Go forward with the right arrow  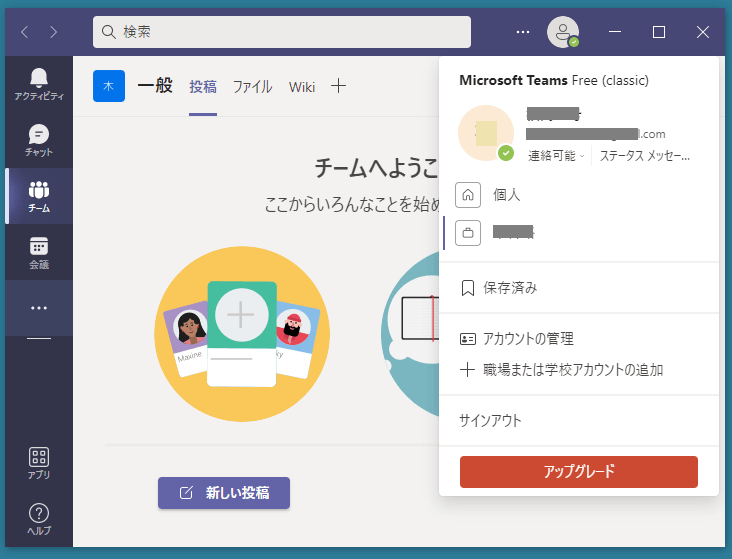pos(53,32)
